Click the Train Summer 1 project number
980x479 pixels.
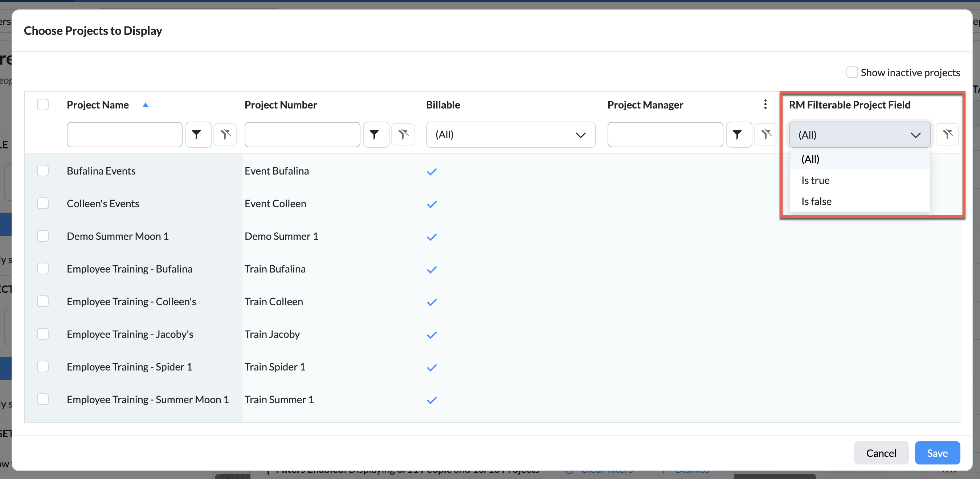click(279, 400)
